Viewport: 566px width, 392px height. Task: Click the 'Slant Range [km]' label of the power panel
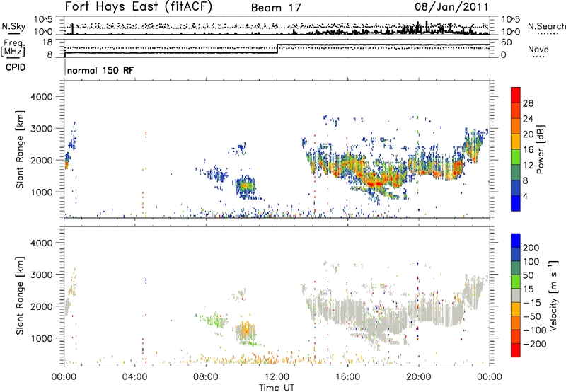[20, 149]
